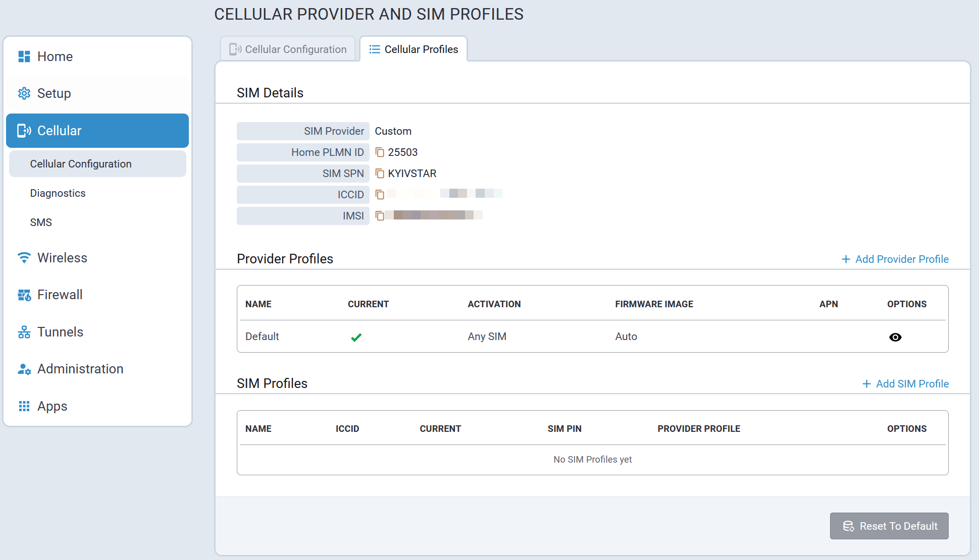Click the ICCID copy icon

click(380, 195)
